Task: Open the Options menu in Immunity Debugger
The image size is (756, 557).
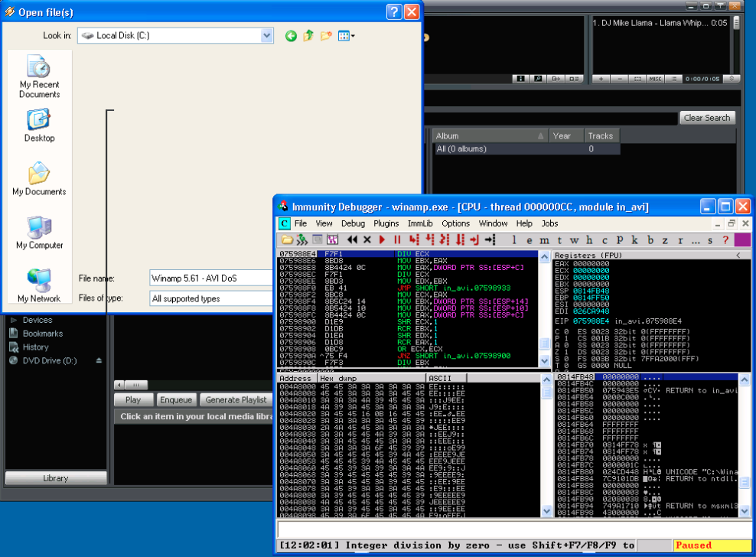Action: (455, 223)
